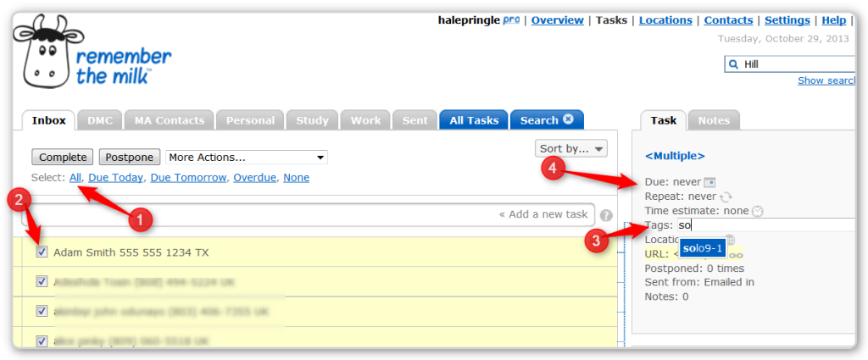
Task: Select Due Tomorrow tasks link
Action: pyautogui.click(x=188, y=178)
